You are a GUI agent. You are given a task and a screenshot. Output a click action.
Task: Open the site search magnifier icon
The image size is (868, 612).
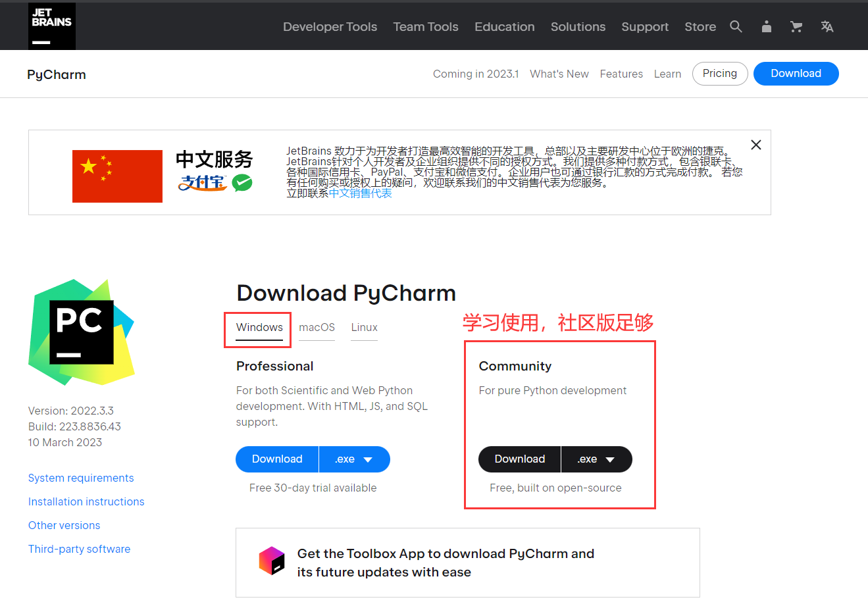(x=736, y=26)
